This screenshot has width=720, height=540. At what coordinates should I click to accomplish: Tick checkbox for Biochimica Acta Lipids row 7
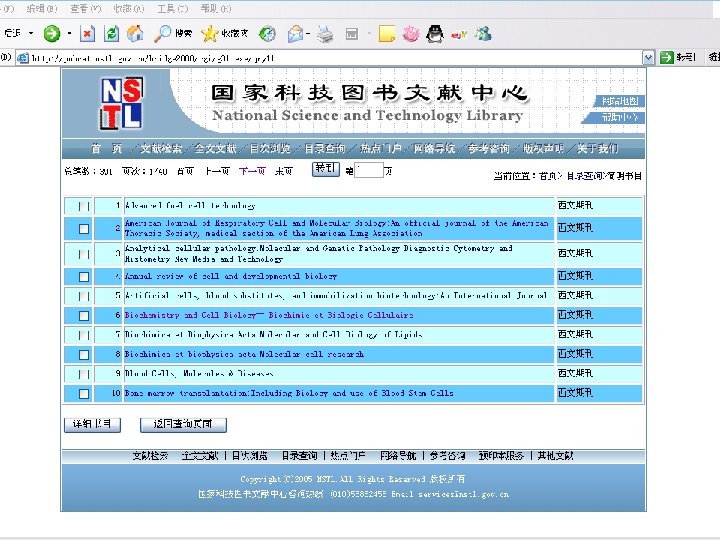point(84,335)
